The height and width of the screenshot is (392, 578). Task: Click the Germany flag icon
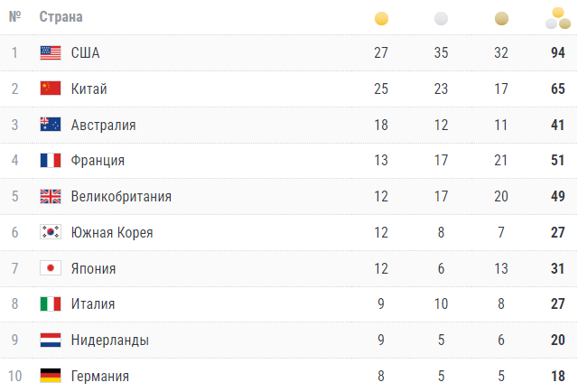tap(51, 376)
